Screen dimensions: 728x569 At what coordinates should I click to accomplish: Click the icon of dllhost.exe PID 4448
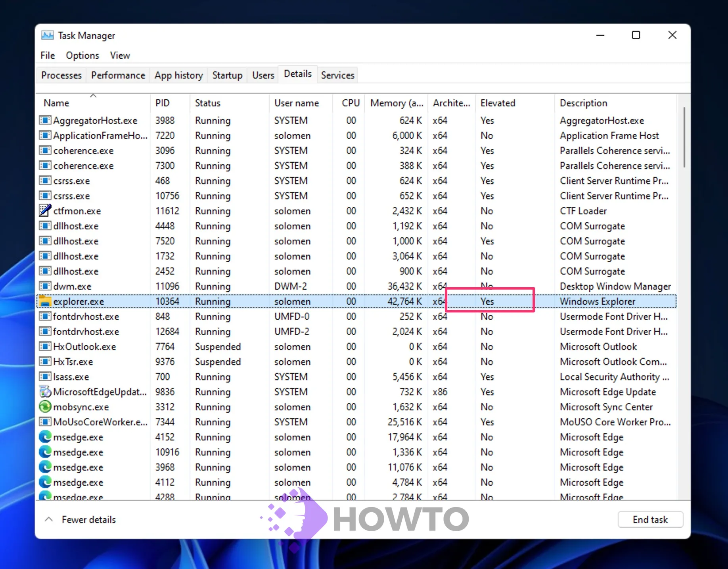pos(45,225)
